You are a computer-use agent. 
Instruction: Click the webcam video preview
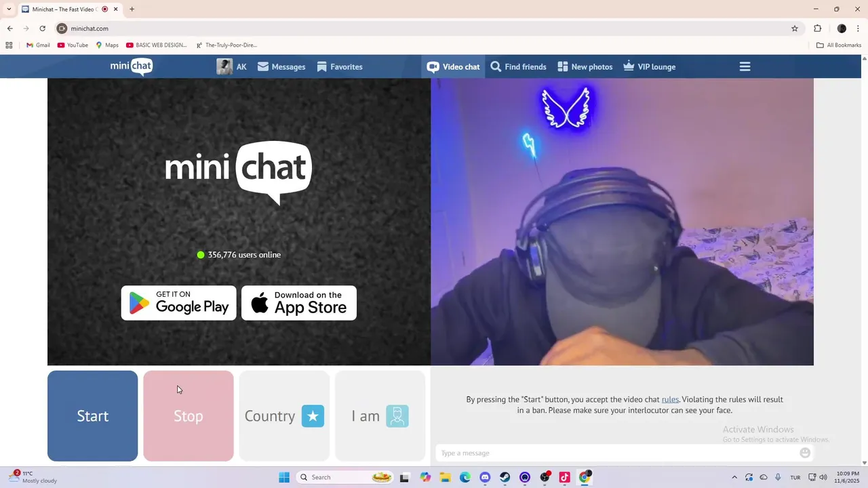[x=622, y=222]
